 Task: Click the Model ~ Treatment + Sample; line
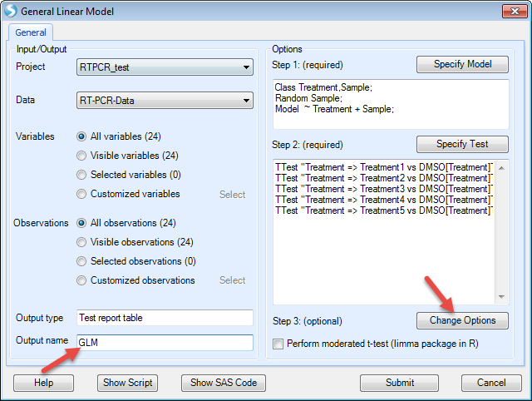tap(334, 109)
